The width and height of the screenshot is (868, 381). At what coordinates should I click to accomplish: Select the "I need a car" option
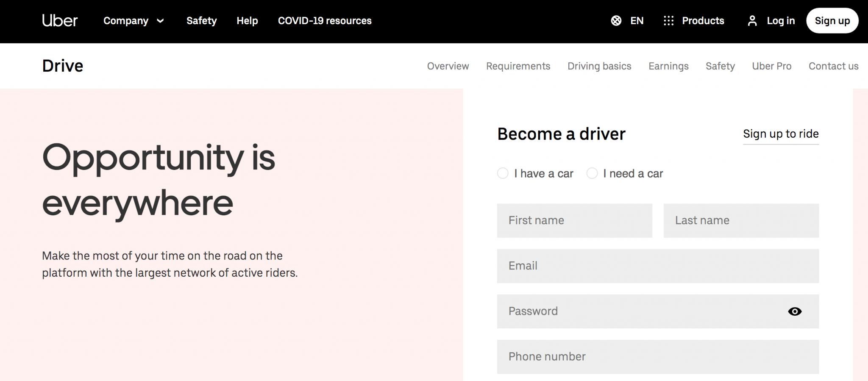click(592, 173)
